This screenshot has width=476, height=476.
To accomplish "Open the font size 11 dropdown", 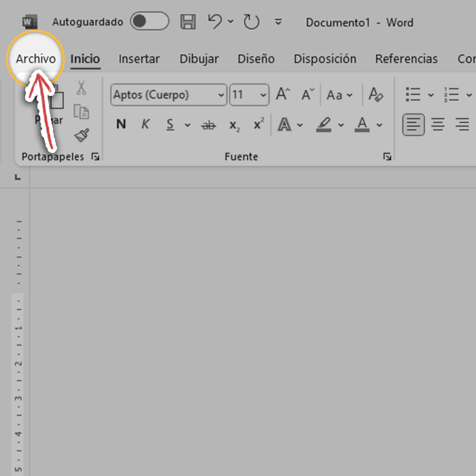I will tap(263, 95).
